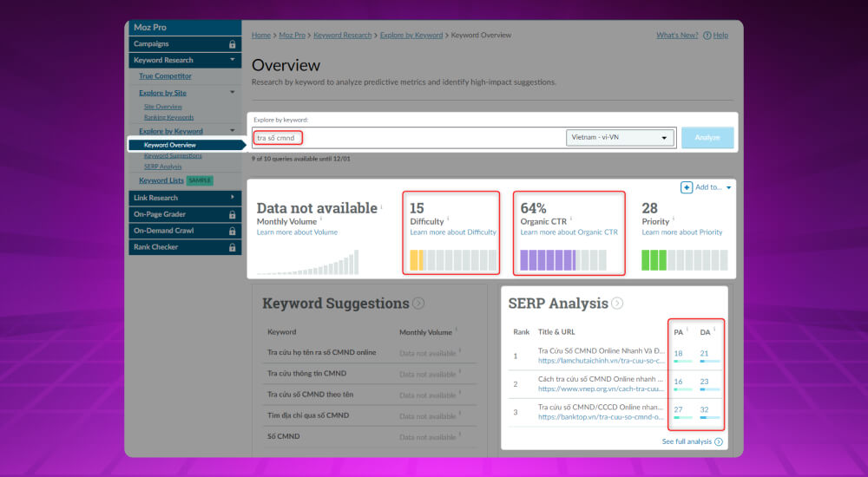Open the Link Research sidebar section
The height and width of the screenshot is (477, 868).
coord(185,198)
